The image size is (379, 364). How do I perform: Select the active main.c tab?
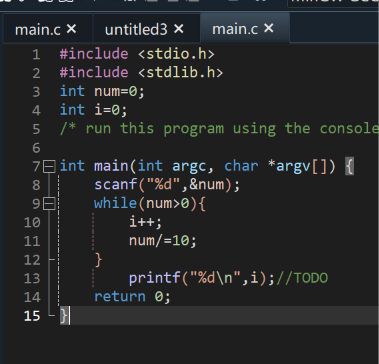click(235, 29)
